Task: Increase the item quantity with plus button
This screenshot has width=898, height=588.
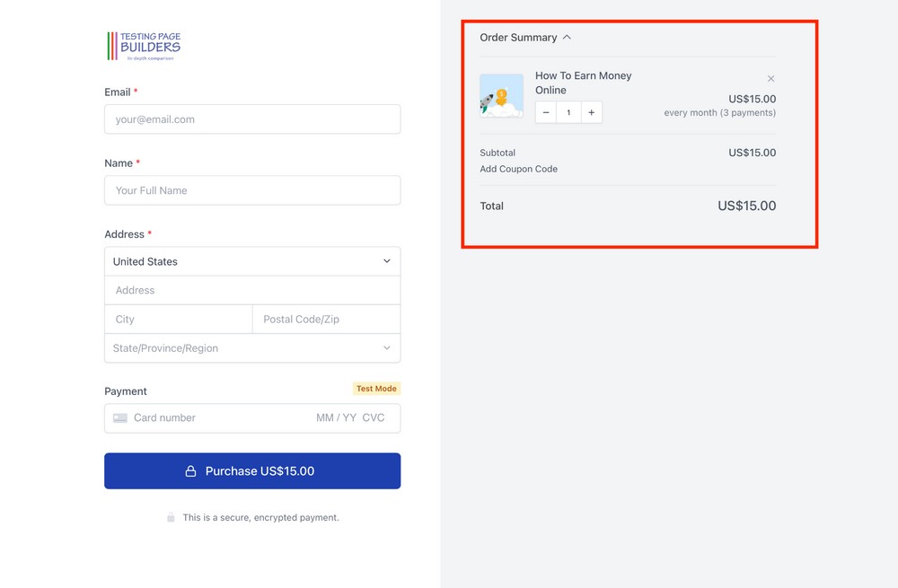Action: 592,111
